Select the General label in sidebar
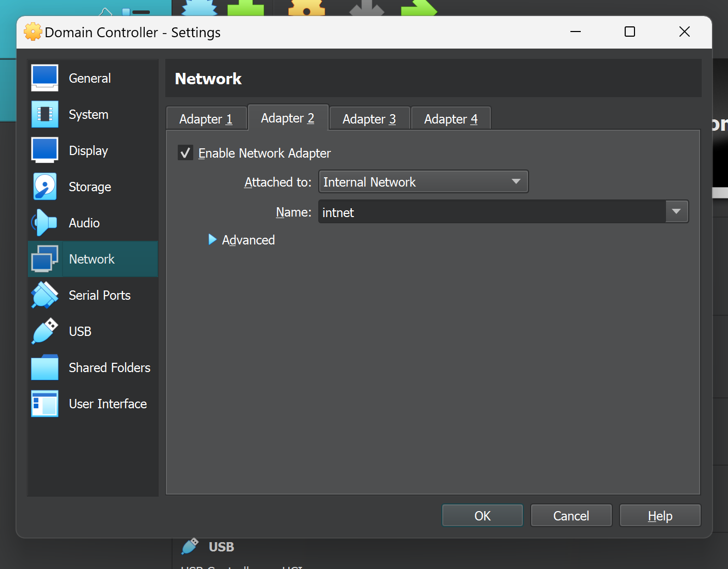This screenshot has width=728, height=569. click(x=90, y=78)
